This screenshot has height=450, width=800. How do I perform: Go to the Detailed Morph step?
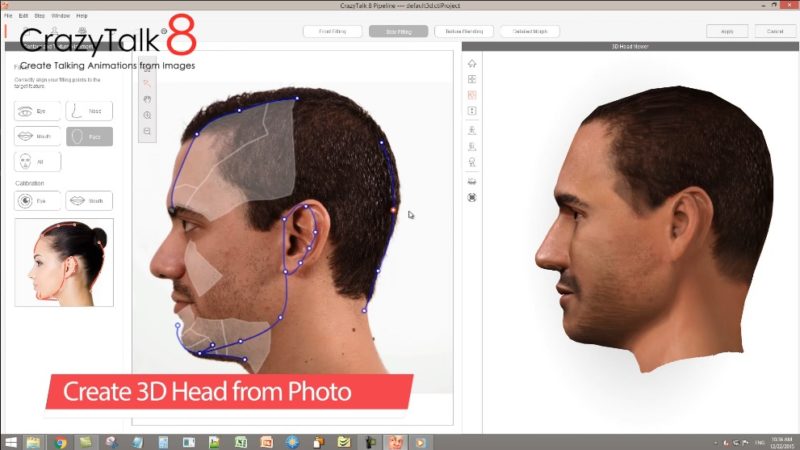tap(530, 31)
